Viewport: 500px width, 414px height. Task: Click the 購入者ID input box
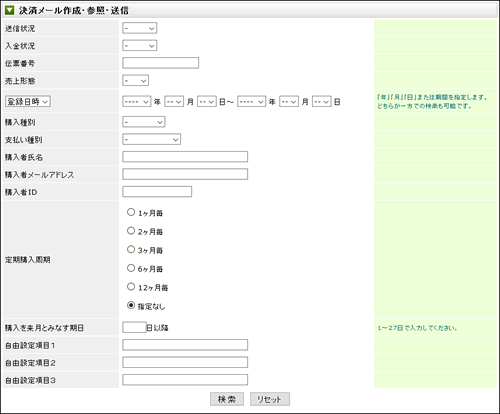(x=157, y=192)
